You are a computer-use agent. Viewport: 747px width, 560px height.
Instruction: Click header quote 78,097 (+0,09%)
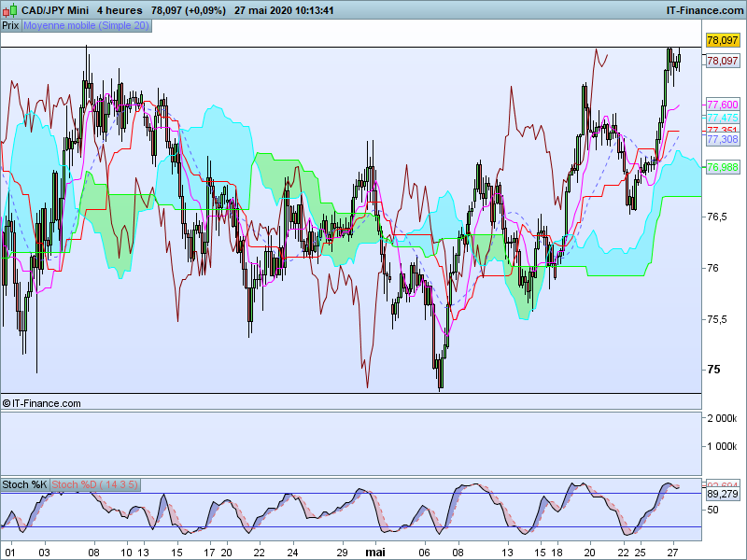[189, 10]
